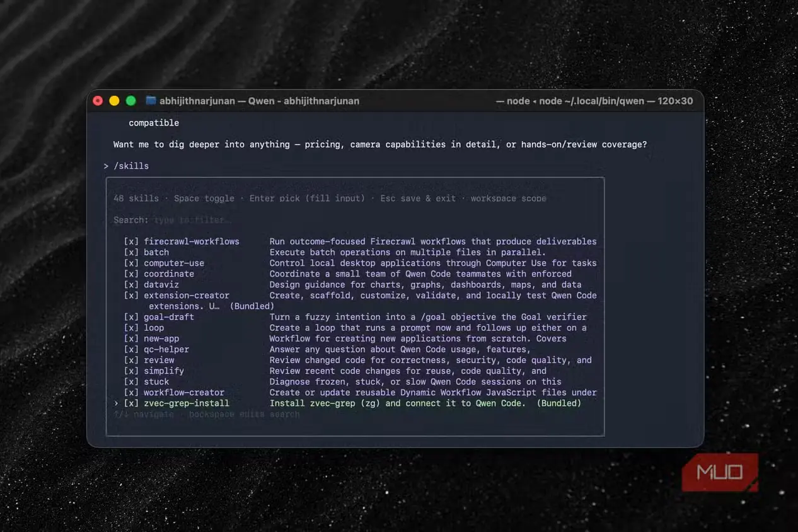Select the zvec-grep-install skill name

[187, 403]
